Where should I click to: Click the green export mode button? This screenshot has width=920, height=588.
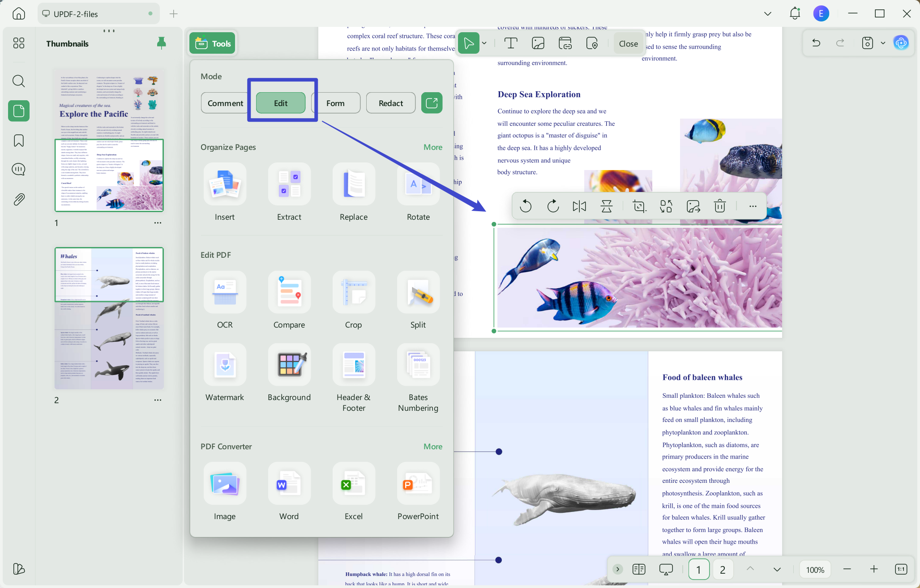point(432,103)
